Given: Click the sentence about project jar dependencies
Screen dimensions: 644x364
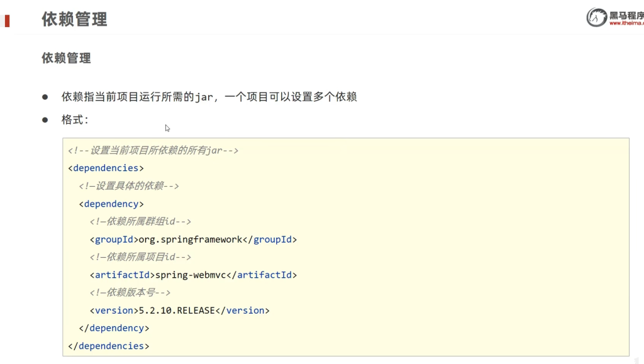Looking at the screenshot, I should coord(209,97).
